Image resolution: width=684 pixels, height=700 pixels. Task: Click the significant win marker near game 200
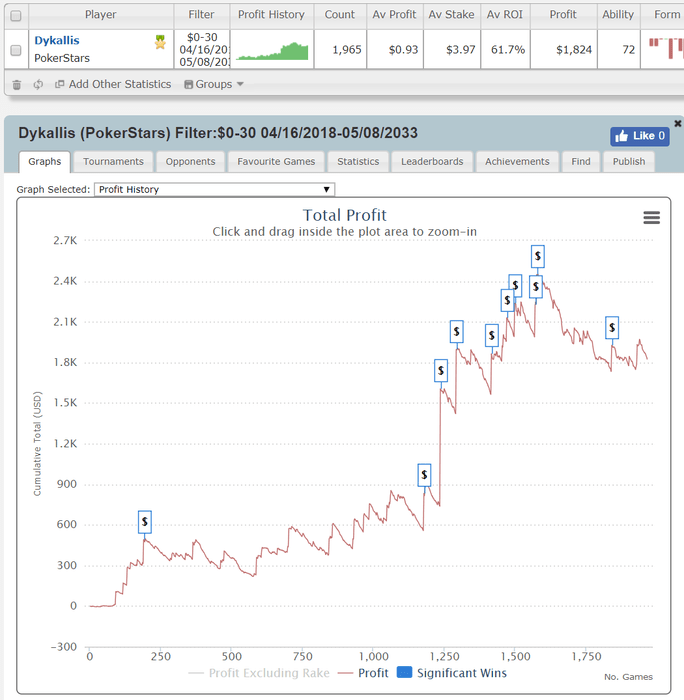tap(145, 521)
